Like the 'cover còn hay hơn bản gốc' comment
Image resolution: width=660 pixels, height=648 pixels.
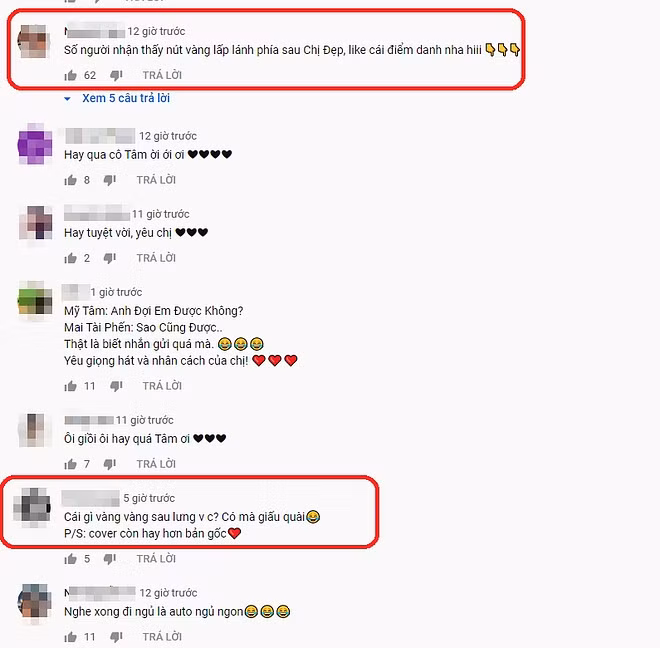70,559
